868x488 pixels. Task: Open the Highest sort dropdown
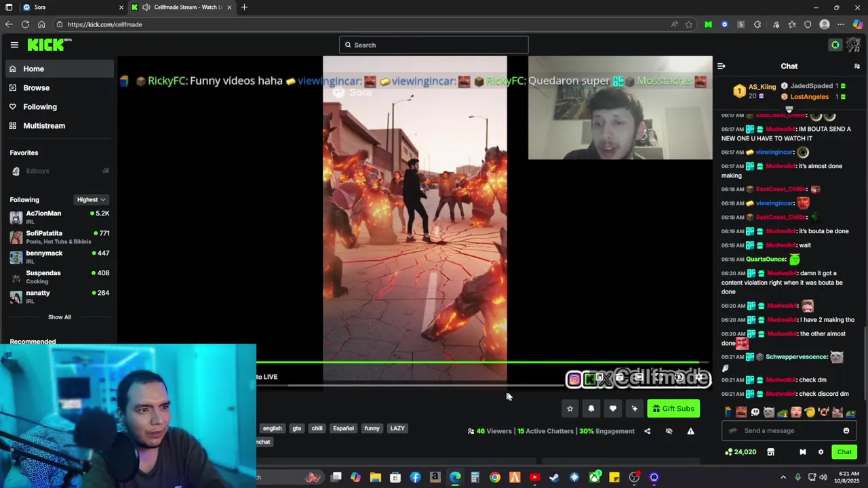click(x=91, y=199)
